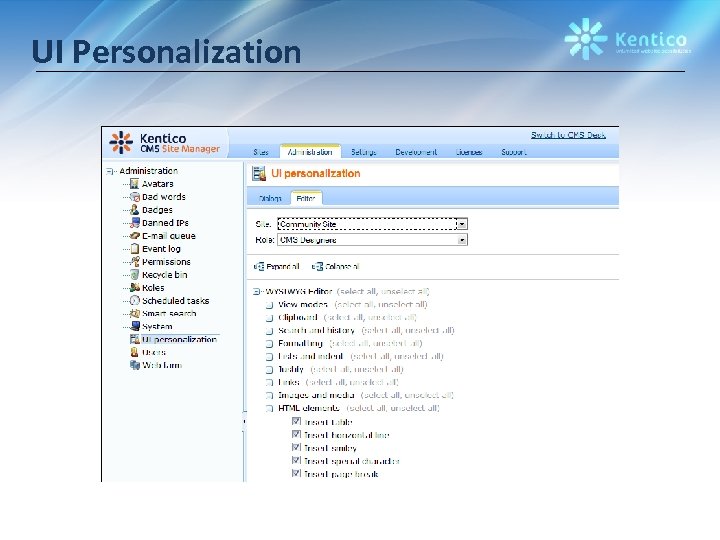Click the UI personalization page header icon
The height and width of the screenshot is (540, 720).
259,174
